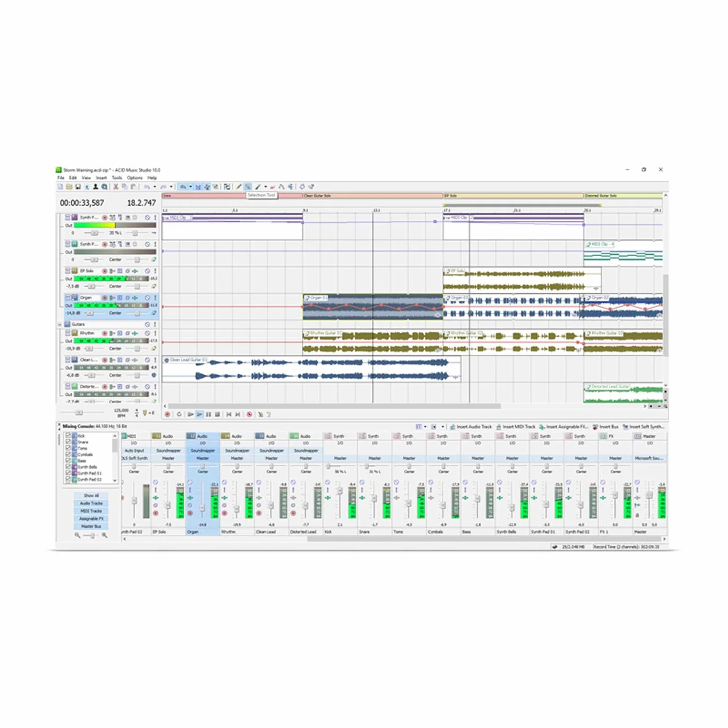Open mixing console view dropdown arrow
The width and height of the screenshot is (728, 728).
tap(425, 426)
